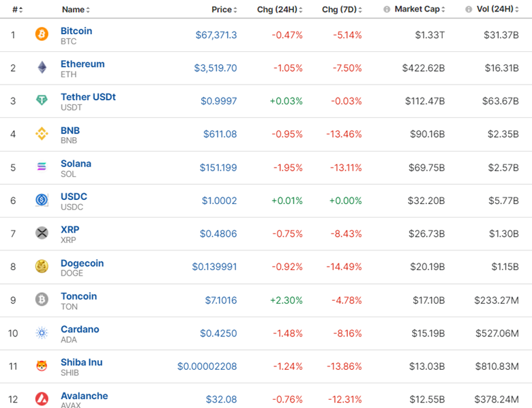
Task: Click Toncoin volume $233.27M
Action: [497, 300]
